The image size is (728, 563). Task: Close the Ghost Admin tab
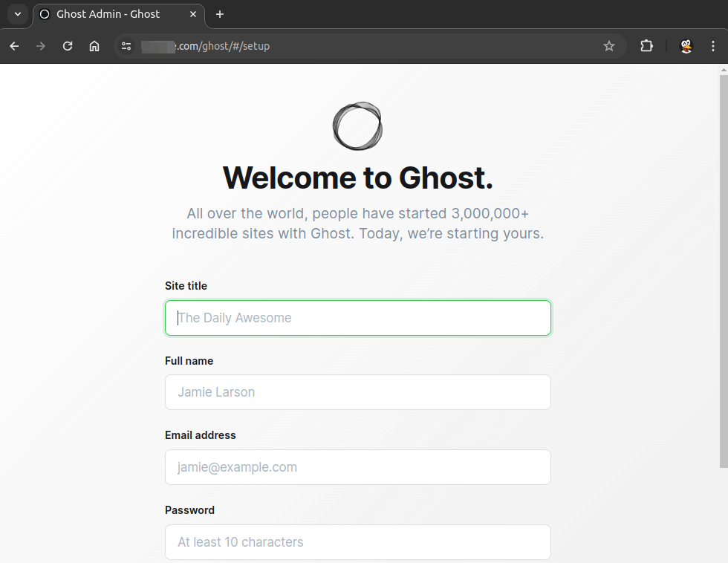click(193, 14)
